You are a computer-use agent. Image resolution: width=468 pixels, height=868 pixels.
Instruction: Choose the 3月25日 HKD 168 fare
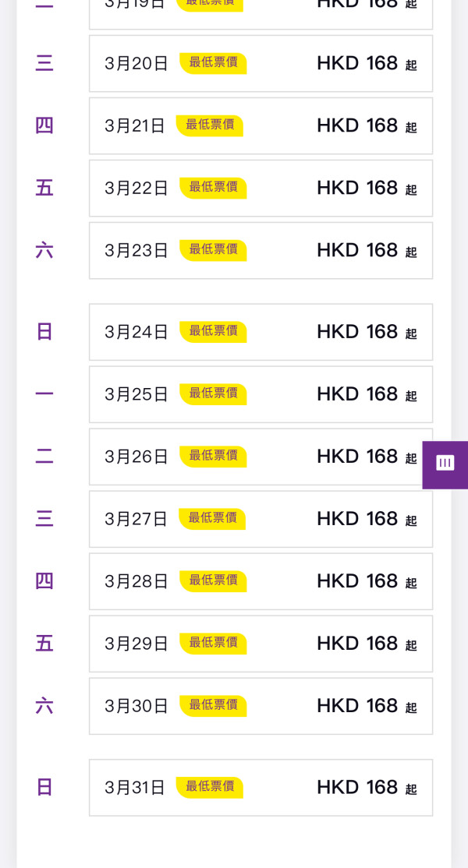(x=261, y=394)
